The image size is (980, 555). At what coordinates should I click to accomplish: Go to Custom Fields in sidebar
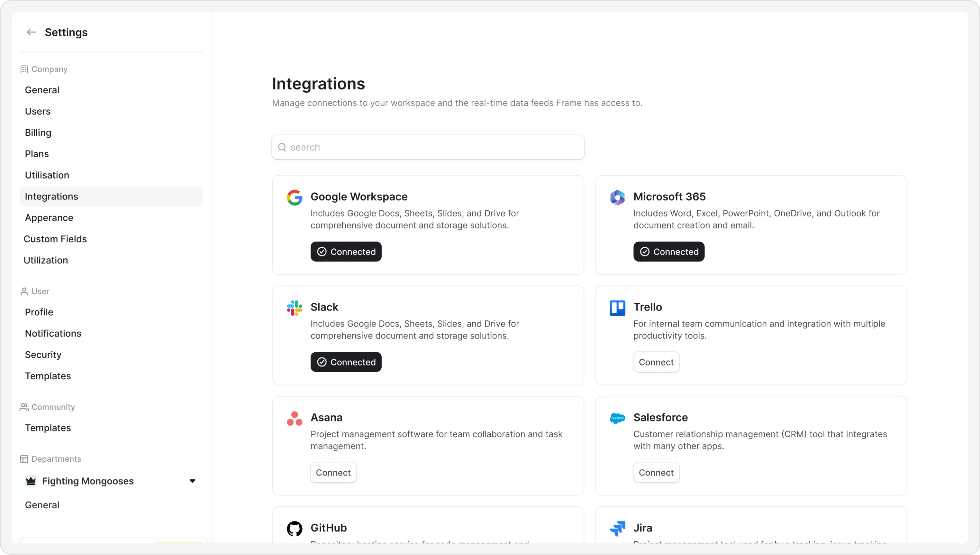point(55,239)
